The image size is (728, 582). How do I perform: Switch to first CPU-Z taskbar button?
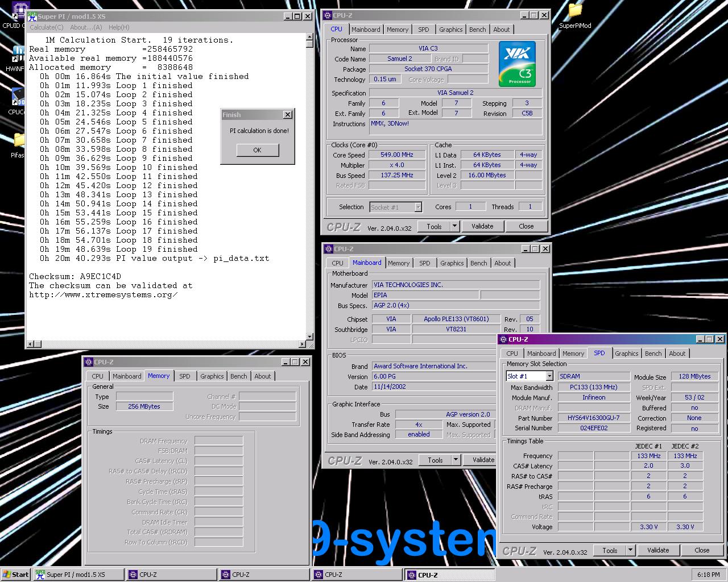[171, 575]
